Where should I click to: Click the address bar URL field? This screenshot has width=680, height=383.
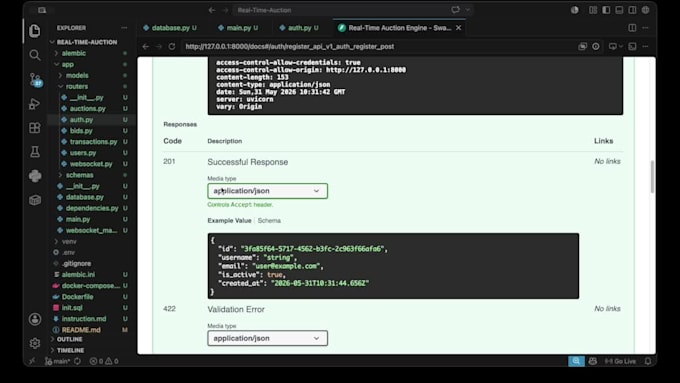click(377, 46)
